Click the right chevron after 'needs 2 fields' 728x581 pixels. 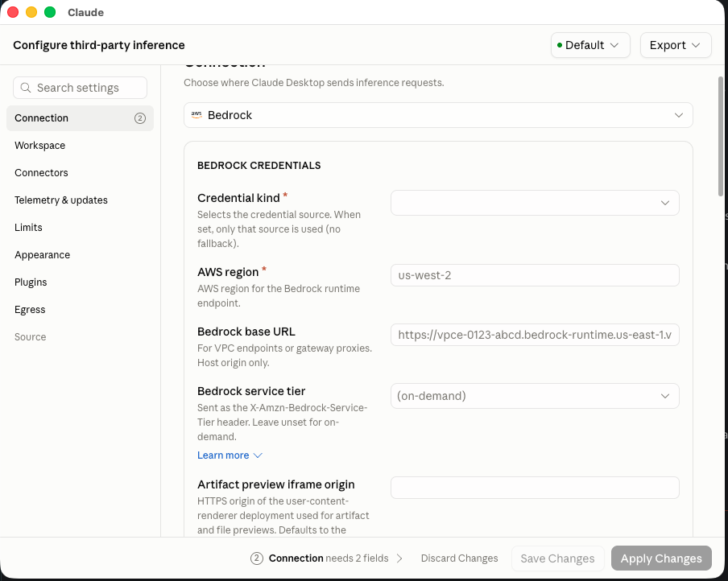click(x=399, y=558)
